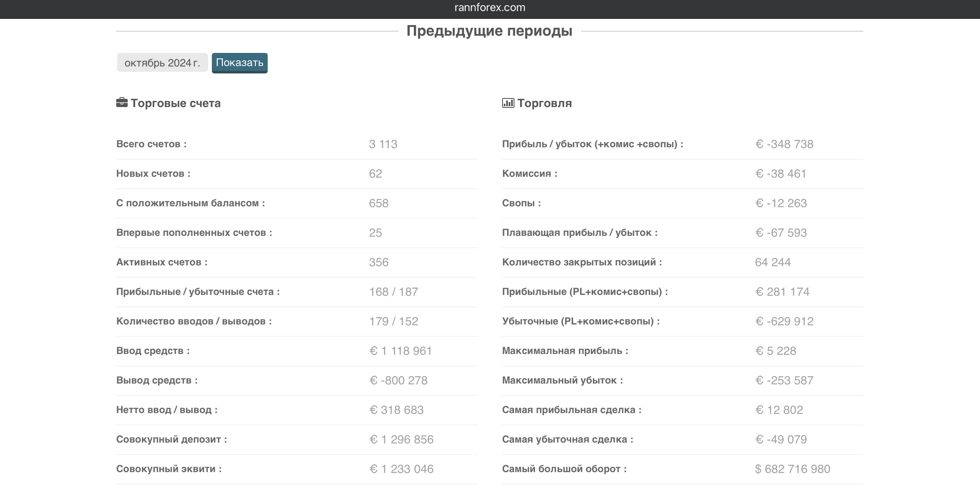
Task: Select the Комиссия label
Action: [530, 174]
